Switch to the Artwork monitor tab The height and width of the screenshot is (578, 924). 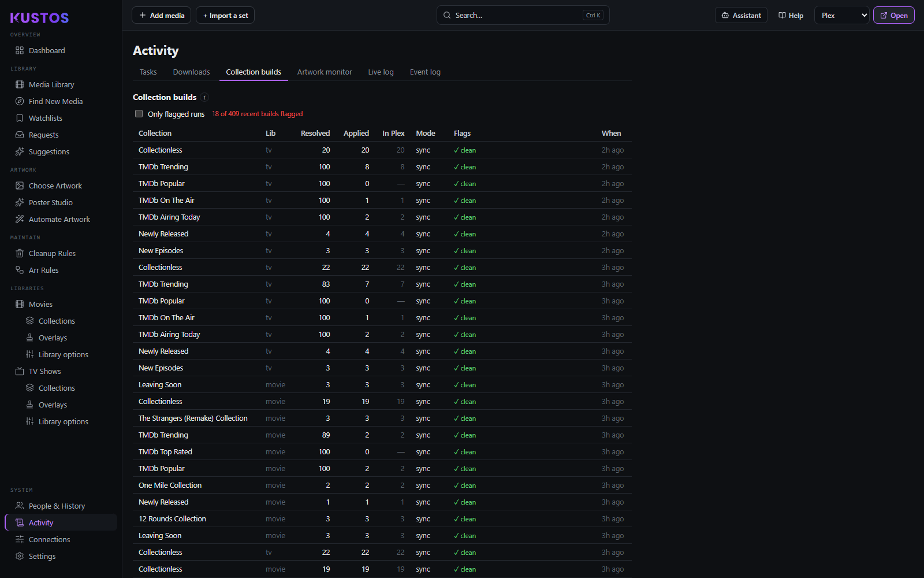pyautogui.click(x=325, y=72)
